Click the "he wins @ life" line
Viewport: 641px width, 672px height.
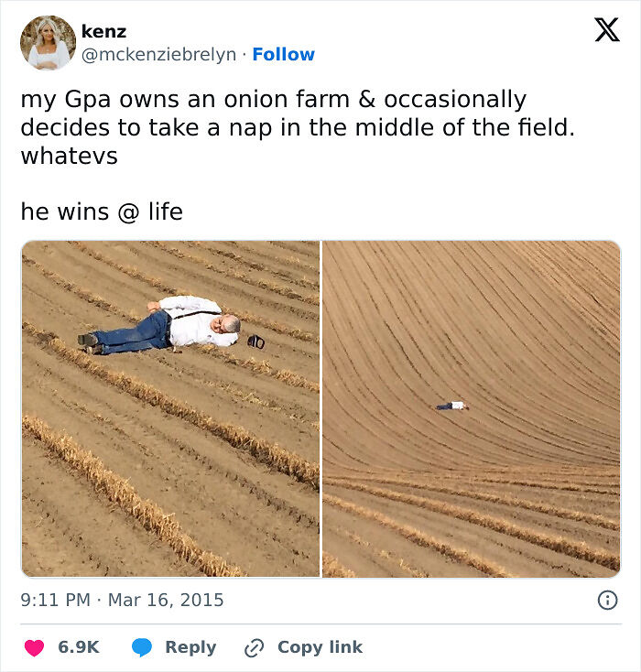102,212
